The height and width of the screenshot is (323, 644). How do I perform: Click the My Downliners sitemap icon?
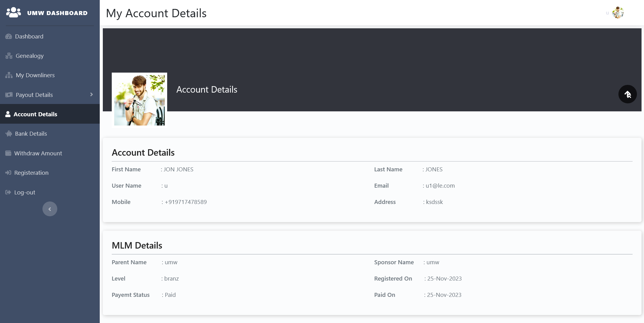coord(9,75)
